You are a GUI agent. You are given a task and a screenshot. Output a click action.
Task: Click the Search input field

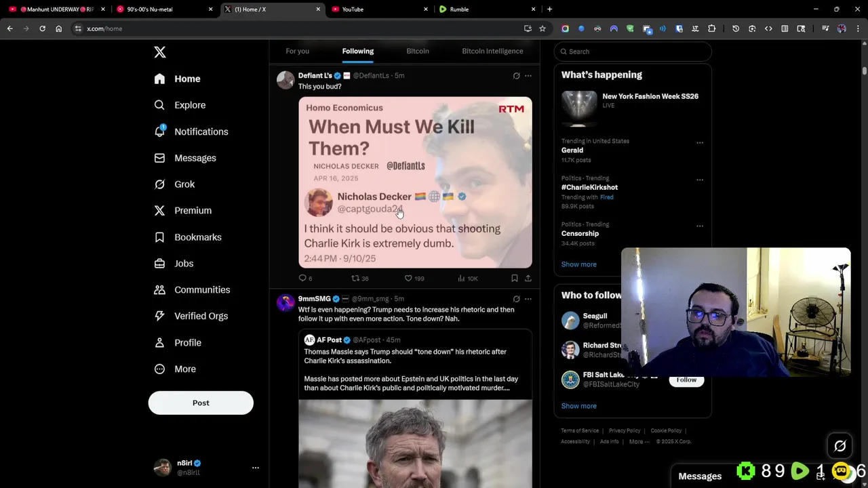(x=633, y=52)
